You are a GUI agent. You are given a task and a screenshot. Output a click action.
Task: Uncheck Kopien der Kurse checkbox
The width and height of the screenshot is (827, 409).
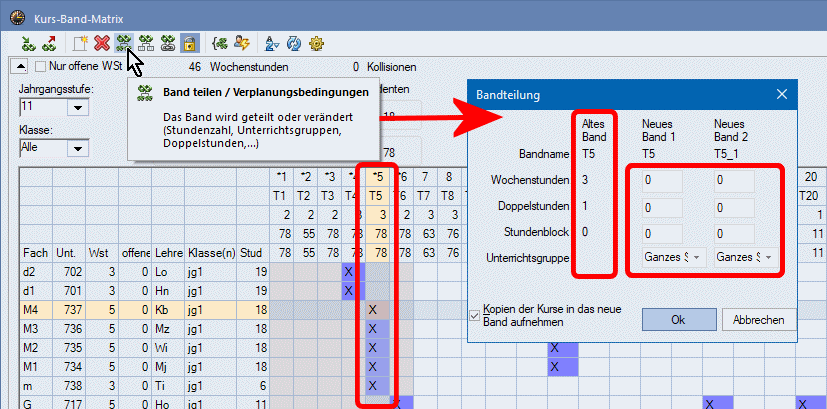(x=474, y=315)
